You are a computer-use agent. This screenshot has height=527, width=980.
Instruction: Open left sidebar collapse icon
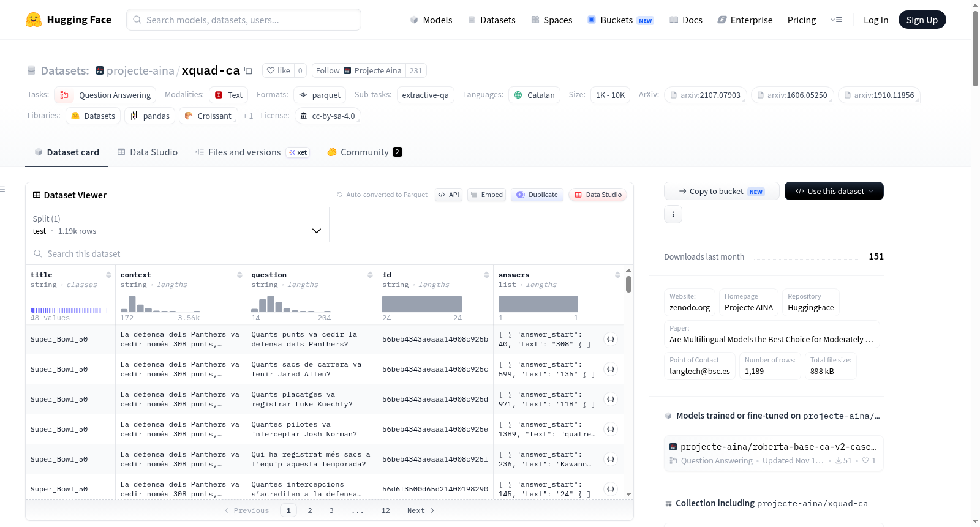pyautogui.click(x=3, y=189)
